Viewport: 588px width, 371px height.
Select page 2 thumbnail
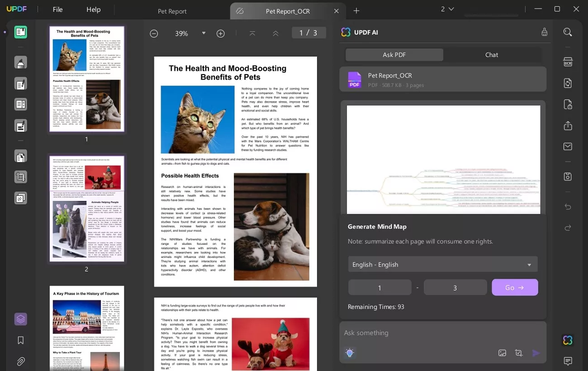pyautogui.click(x=86, y=209)
